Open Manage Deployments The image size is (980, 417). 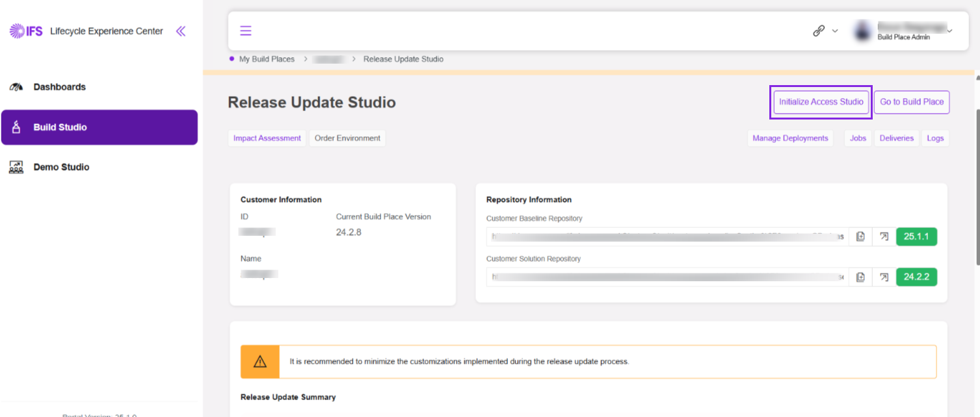click(790, 138)
